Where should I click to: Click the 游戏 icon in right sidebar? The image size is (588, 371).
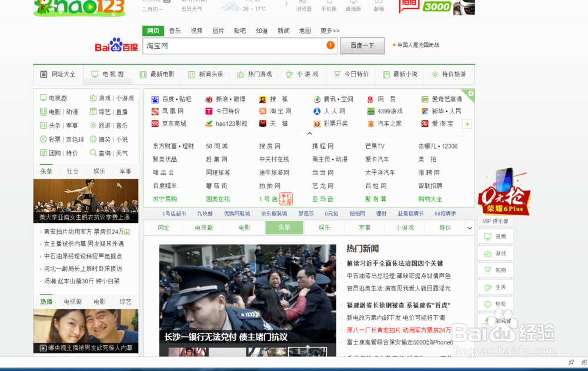(x=487, y=253)
